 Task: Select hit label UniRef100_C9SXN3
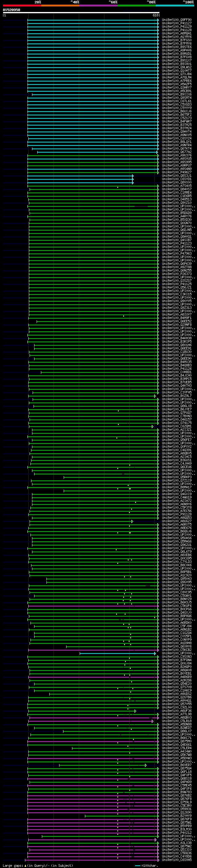177,656
